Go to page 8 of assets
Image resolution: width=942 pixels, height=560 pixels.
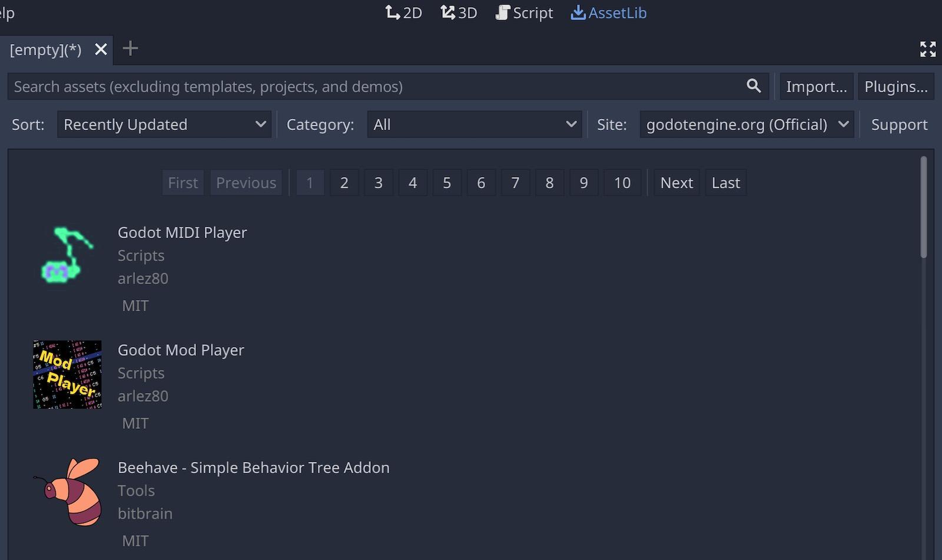[x=549, y=182]
